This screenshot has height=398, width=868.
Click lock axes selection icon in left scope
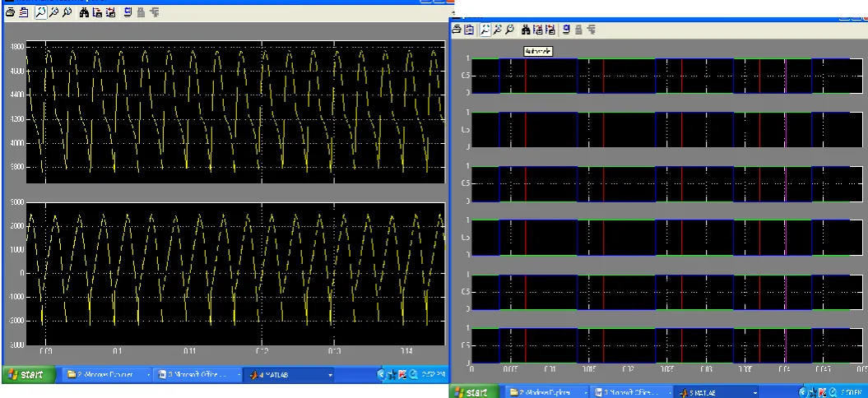(141, 12)
